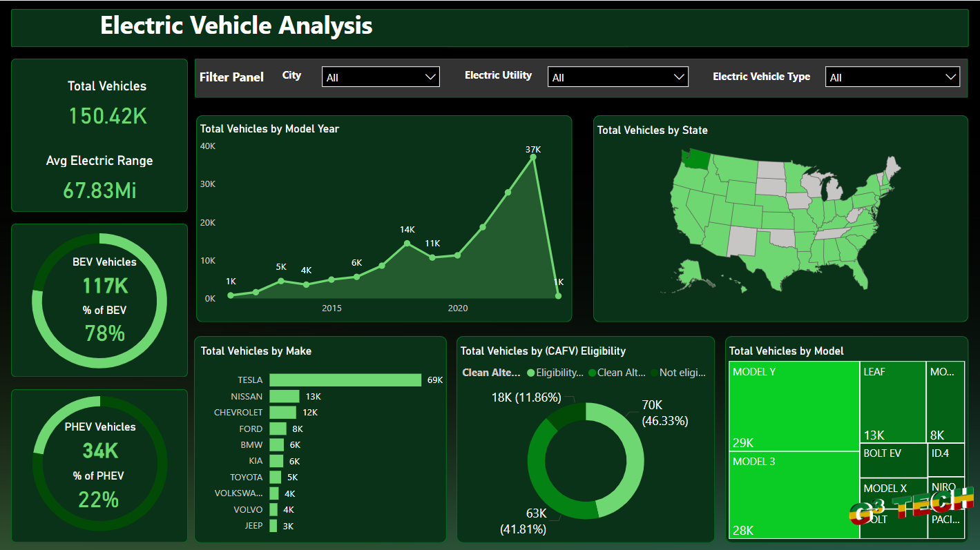Select the ID.4 treemap tile
The width and height of the screenshot is (980, 550).
pos(945,460)
